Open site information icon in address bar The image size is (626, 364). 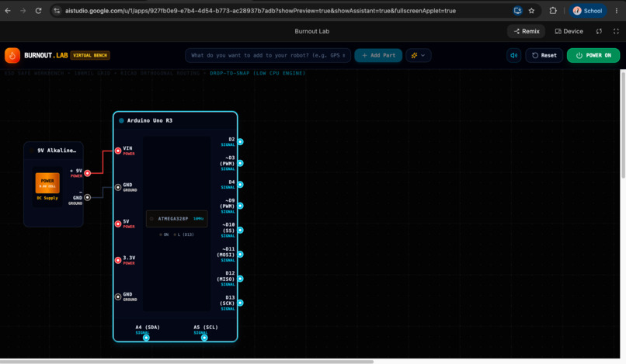click(x=57, y=11)
